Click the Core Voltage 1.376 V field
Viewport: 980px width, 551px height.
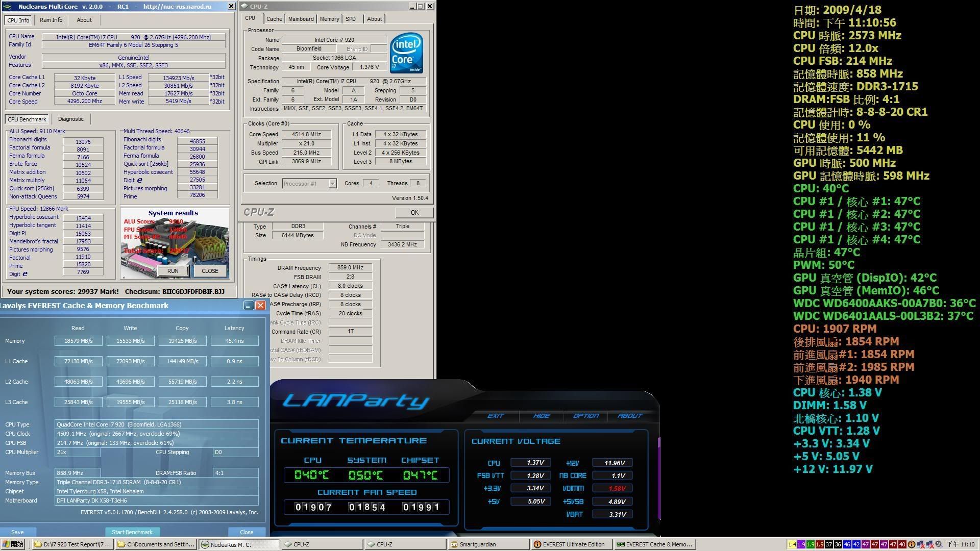pyautogui.click(x=369, y=67)
